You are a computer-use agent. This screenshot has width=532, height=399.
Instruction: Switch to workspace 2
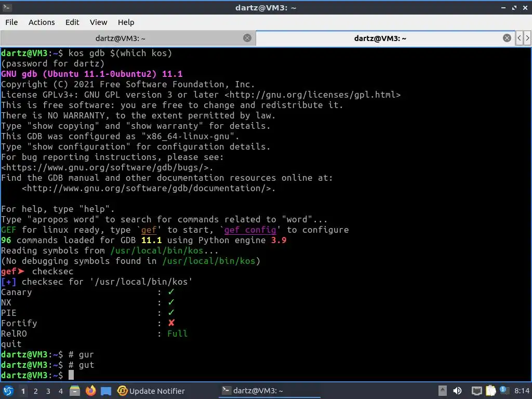point(36,391)
